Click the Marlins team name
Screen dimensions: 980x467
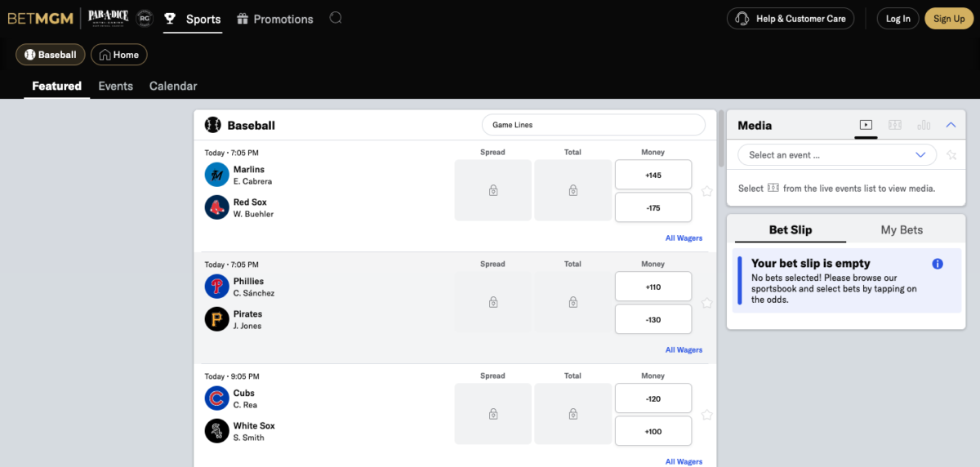[249, 170]
